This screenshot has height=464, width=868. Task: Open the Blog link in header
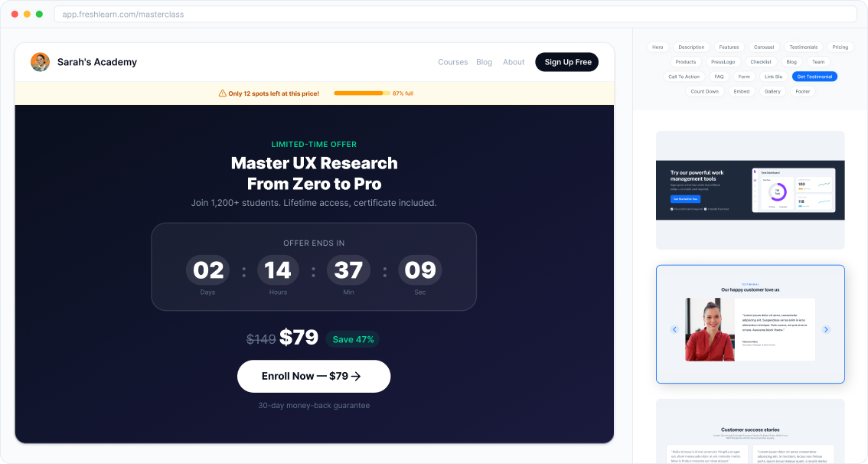tap(484, 62)
